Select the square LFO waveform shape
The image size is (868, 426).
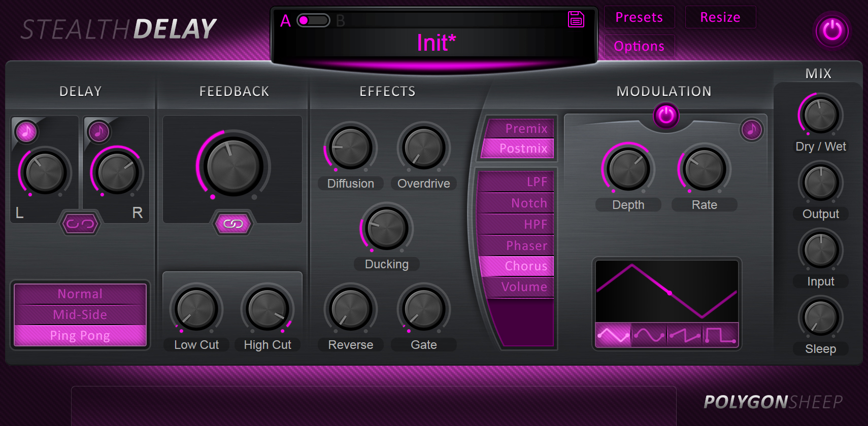(720, 335)
